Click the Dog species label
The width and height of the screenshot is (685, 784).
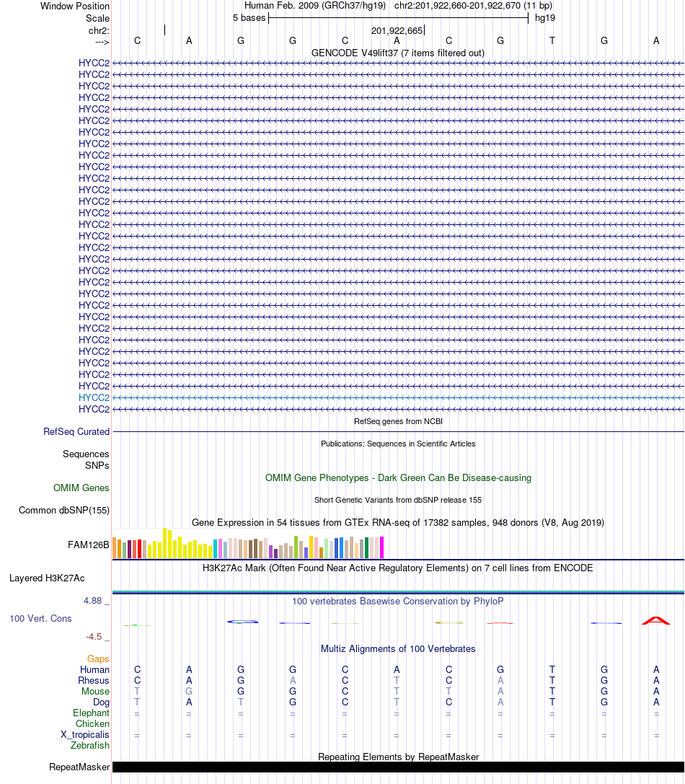[x=101, y=702]
